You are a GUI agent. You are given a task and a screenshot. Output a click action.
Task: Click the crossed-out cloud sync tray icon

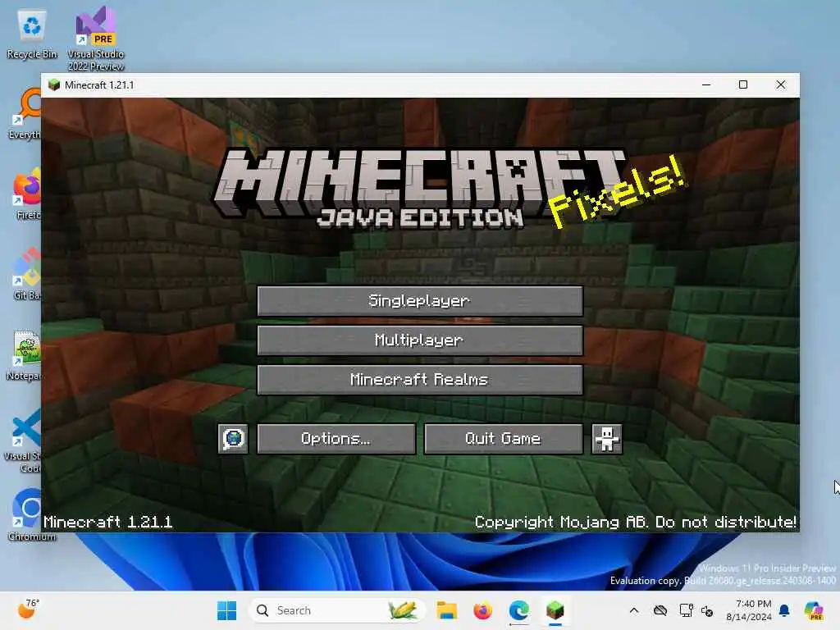(660, 610)
